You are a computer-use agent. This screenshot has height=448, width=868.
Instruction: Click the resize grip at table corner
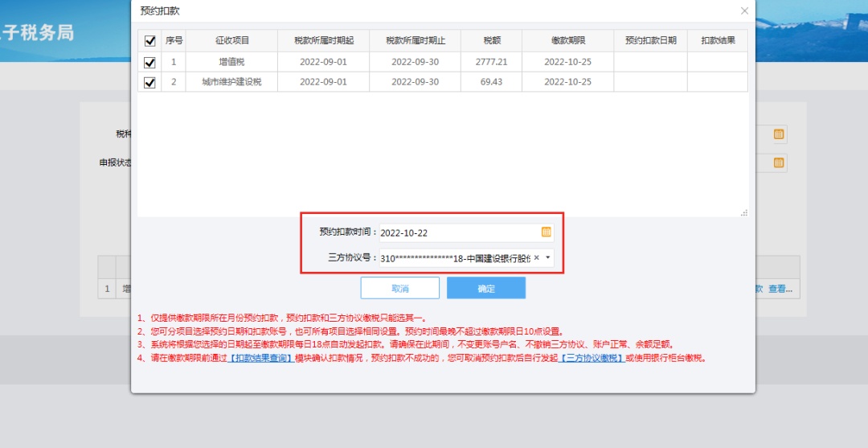[x=744, y=212]
